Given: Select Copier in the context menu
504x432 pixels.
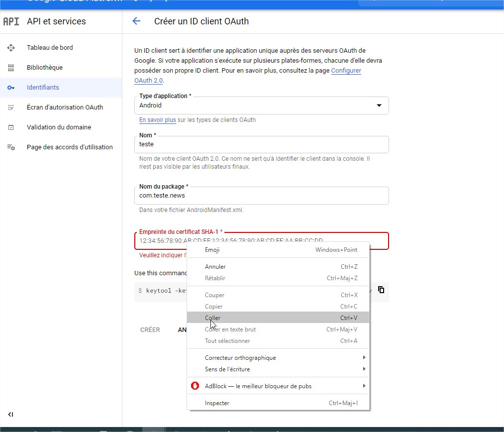Looking at the screenshot, I should pyautogui.click(x=278, y=306).
